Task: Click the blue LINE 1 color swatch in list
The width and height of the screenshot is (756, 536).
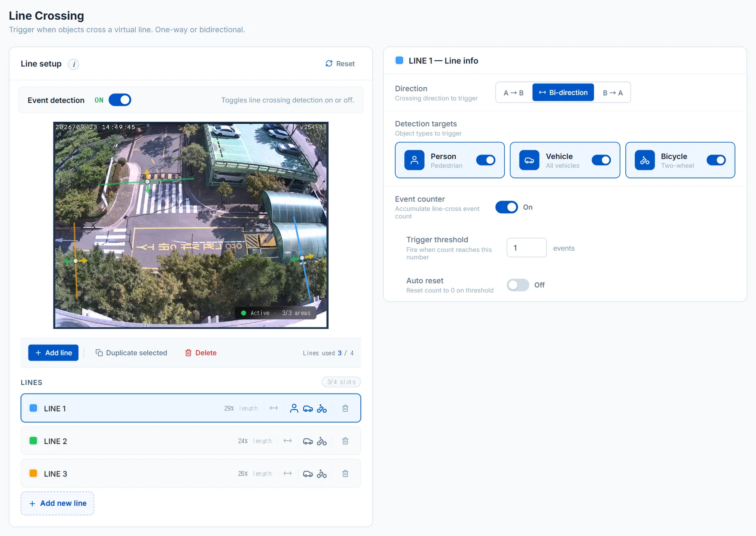Action: click(x=33, y=408)
